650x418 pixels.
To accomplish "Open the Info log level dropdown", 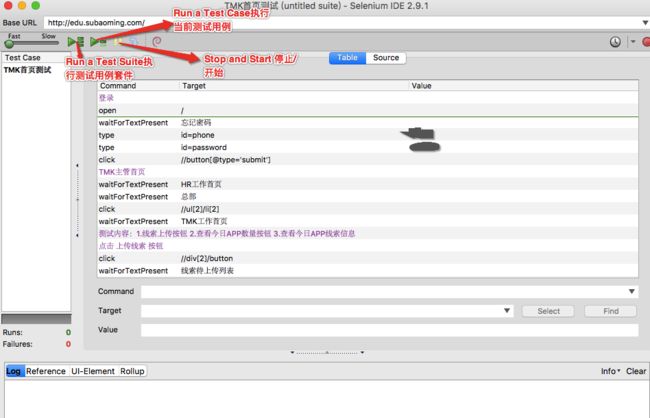I will coord(610,371).
